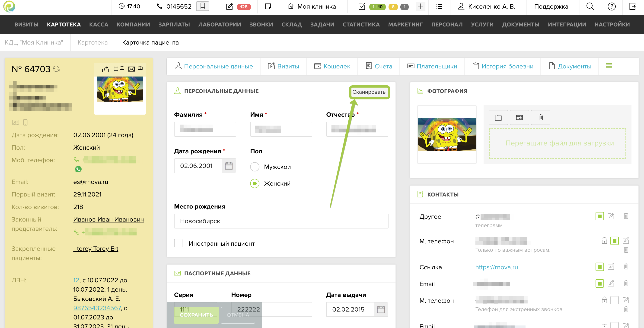Viewport: 644px width, 328px height.
Task: Click the logout icon in top-right corner
Action: pyautogui.click(x=633, y=6)
